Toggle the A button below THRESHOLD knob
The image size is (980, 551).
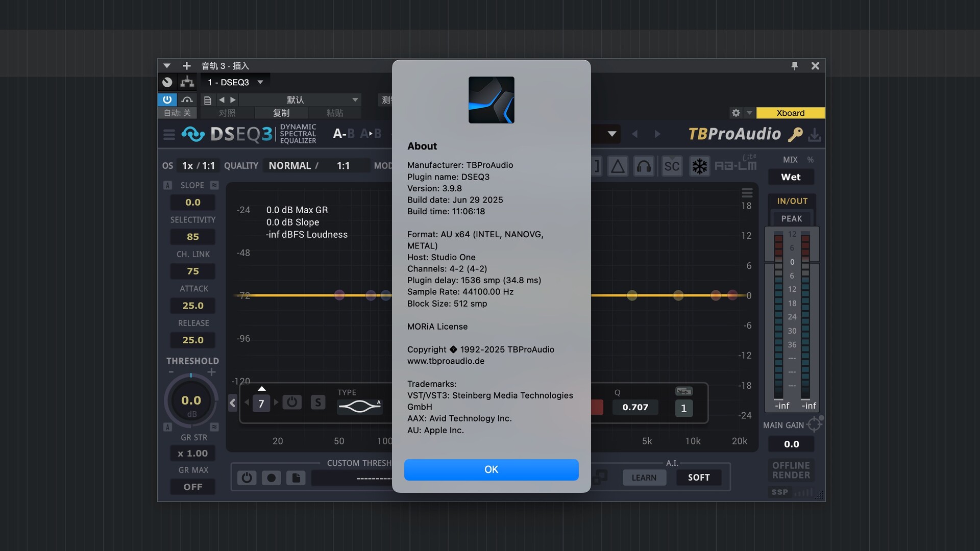pyautogui.click(x=167, y=427)
